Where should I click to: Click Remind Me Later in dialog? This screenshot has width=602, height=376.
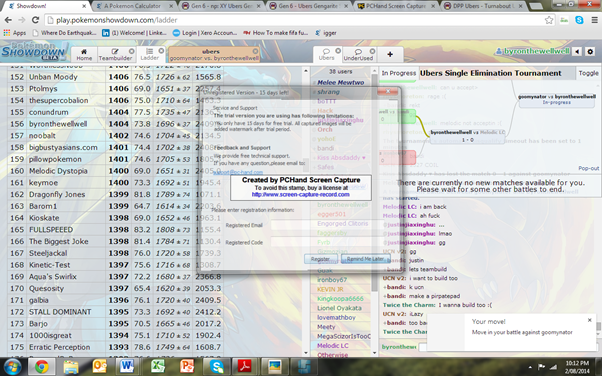[x=365, y=259]
